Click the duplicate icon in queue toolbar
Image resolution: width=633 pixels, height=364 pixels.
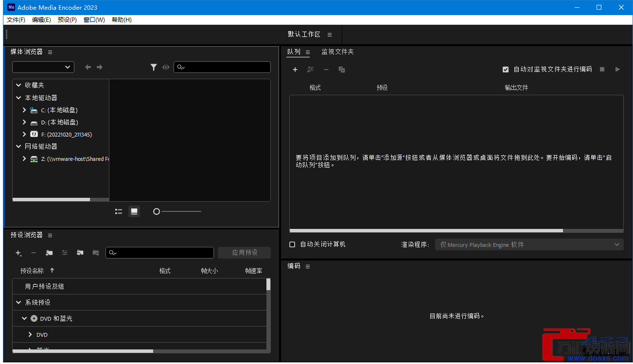coord(342,69)
